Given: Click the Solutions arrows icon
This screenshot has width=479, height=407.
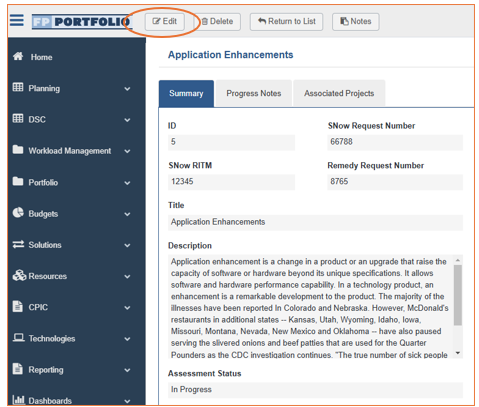Looking at the screenshot, I should coord(18,244).
